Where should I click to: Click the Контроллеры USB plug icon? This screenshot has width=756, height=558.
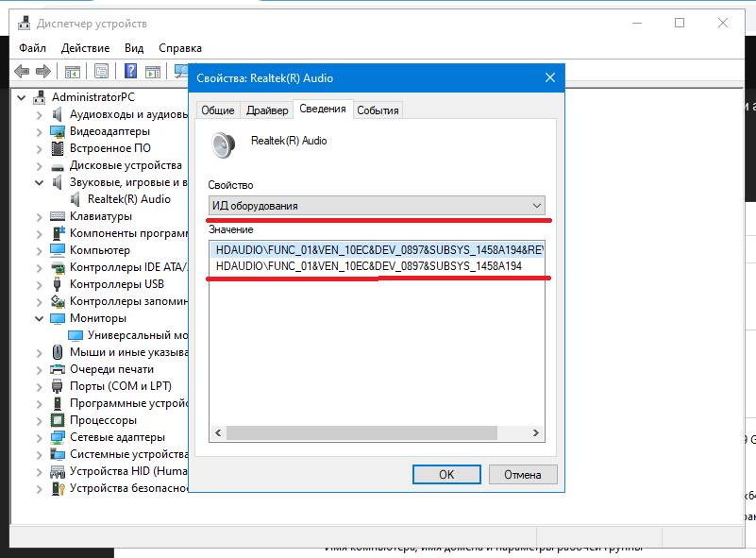[x=58, y=284]
